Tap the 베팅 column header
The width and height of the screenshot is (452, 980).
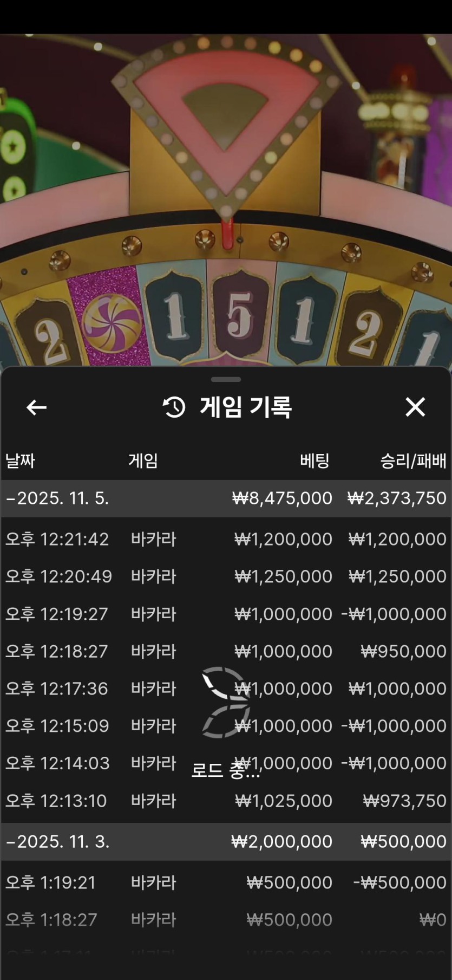point(315,461)
